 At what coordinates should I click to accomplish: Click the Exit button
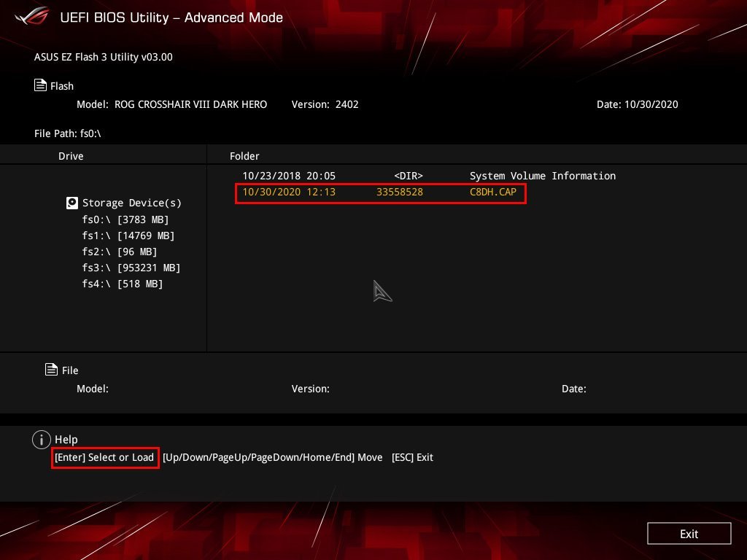point(689,533)
